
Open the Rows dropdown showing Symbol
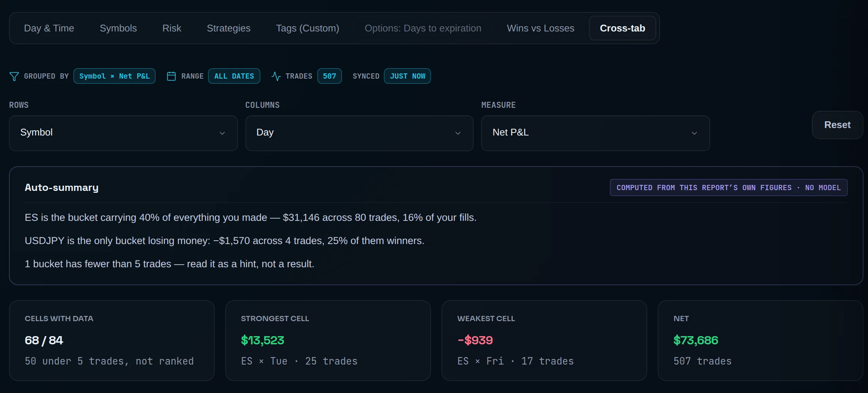(x=123, y=133)
